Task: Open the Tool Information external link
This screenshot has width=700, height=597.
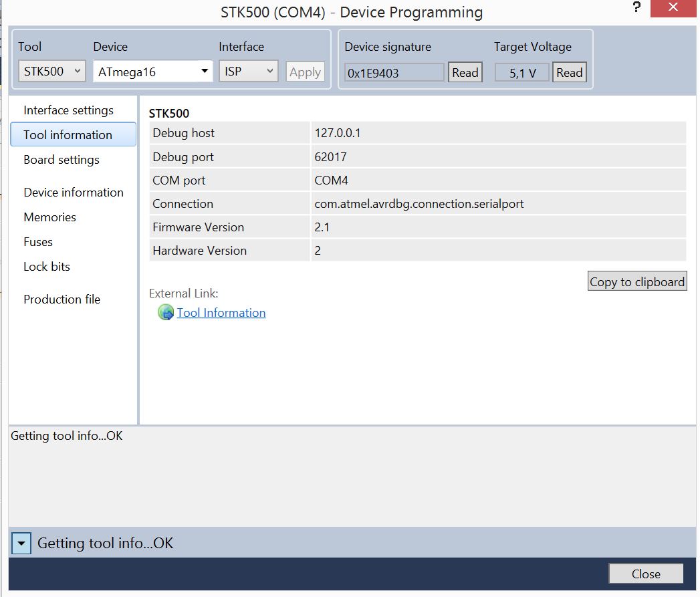Action: 221,313
